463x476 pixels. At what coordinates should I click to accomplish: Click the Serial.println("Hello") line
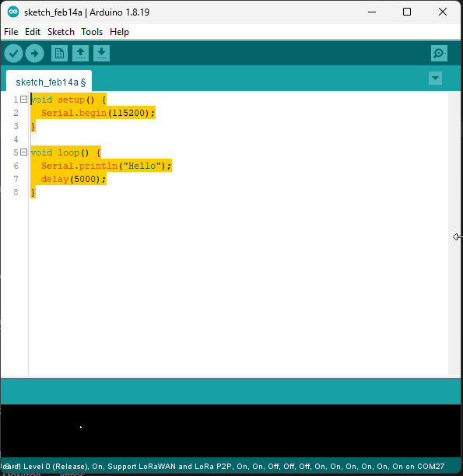pos(107,166)
